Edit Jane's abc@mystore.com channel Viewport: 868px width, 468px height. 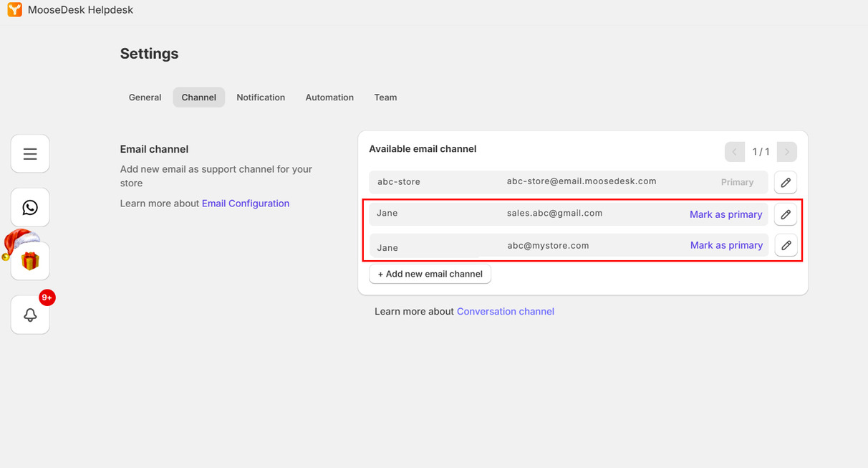[x=785, y=244]
